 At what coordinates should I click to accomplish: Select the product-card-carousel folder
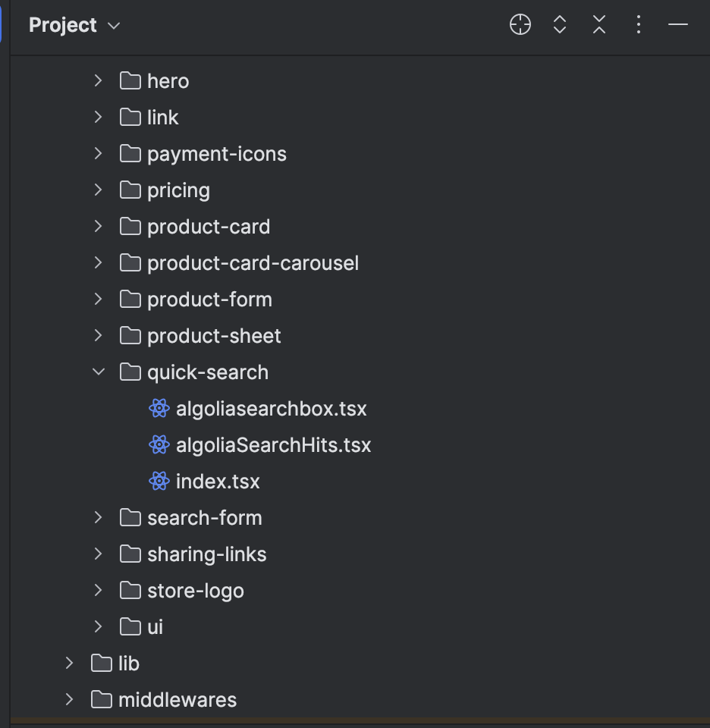pos(253,262)
